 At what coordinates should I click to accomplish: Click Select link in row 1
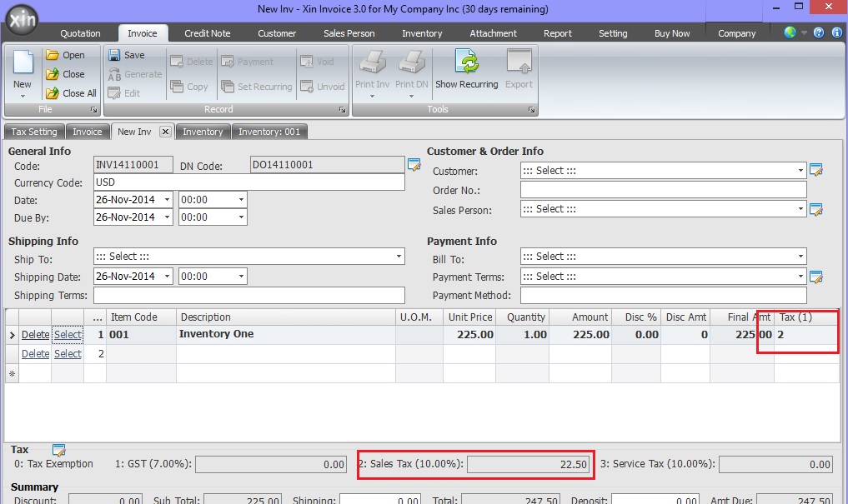(x=68, y=335)
